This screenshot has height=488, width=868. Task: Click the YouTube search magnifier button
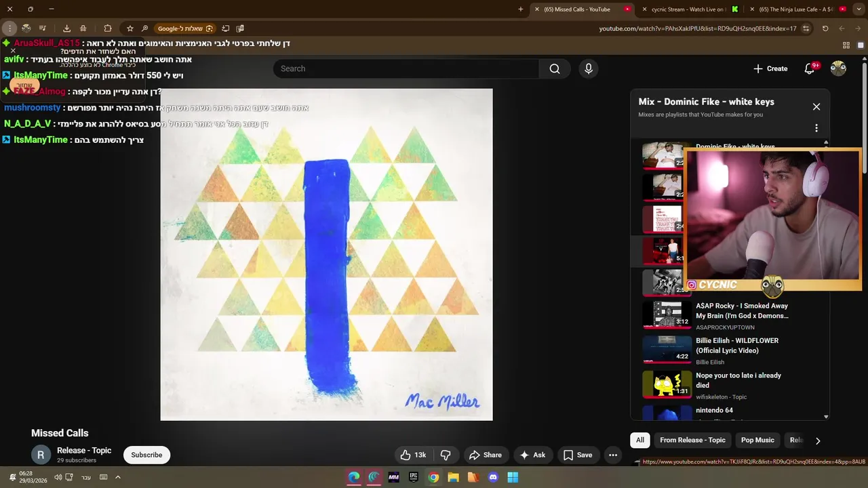pyautogui.click(x=555, y=68)
